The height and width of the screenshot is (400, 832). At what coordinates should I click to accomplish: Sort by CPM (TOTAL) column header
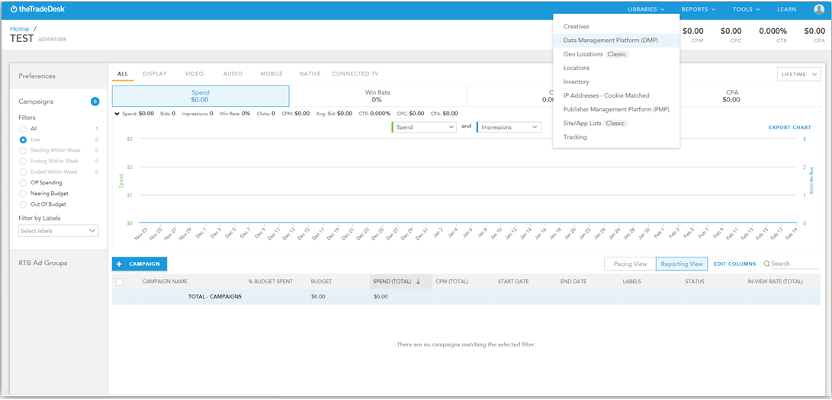tap(452, 282)
